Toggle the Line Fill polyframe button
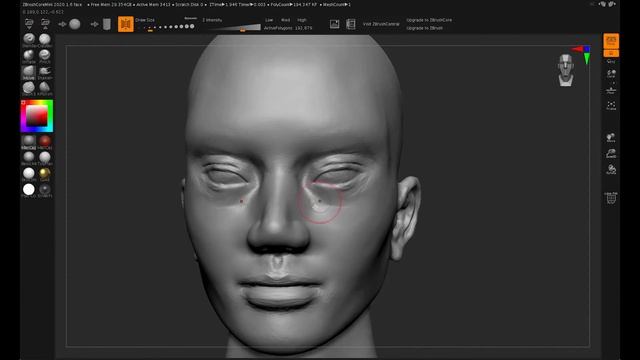This screenshot has height=360, width=640. tap(611, 198)
